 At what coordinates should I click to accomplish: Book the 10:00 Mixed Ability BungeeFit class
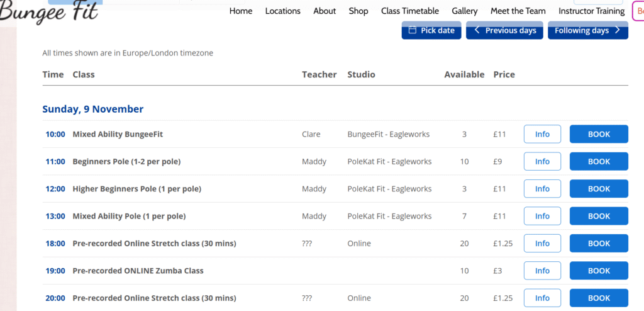coord(599,134)
